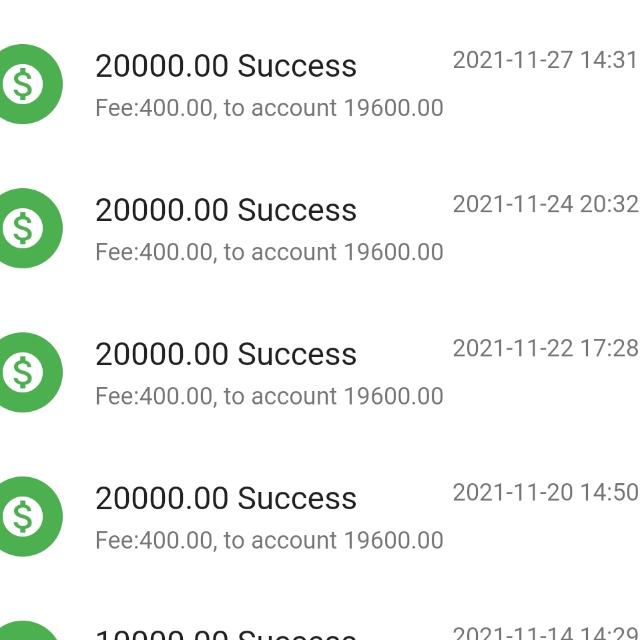The image size is (640, 640).
Task: Select the 20000.00 Success entry dated 2021-11-22
Action: click(225, 354)
